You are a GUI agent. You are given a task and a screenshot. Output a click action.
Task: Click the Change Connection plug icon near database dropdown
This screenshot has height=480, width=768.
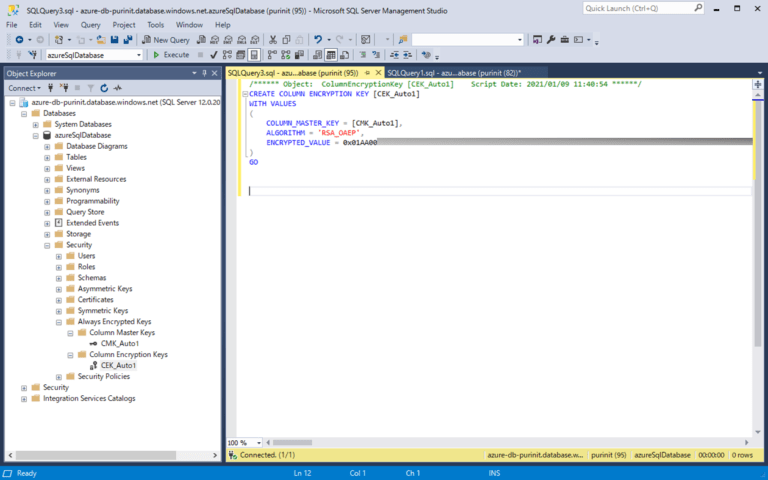coord(33,55)
